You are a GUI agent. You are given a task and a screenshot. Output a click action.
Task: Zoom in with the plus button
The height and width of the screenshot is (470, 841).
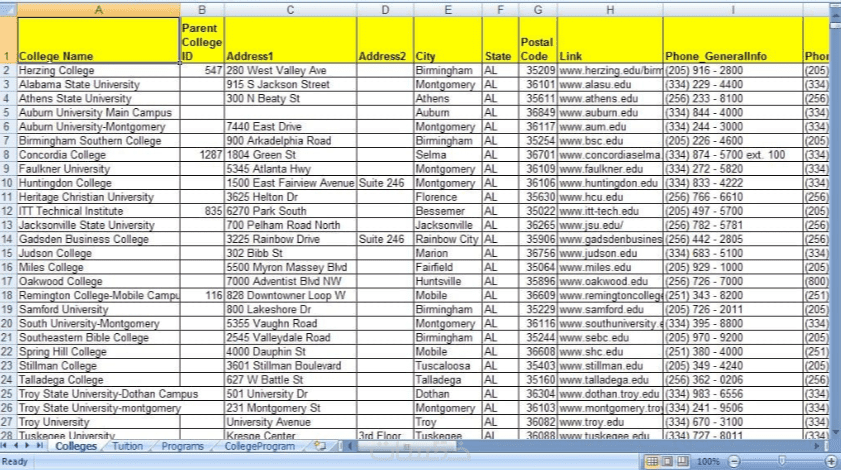tap(832, 461)
